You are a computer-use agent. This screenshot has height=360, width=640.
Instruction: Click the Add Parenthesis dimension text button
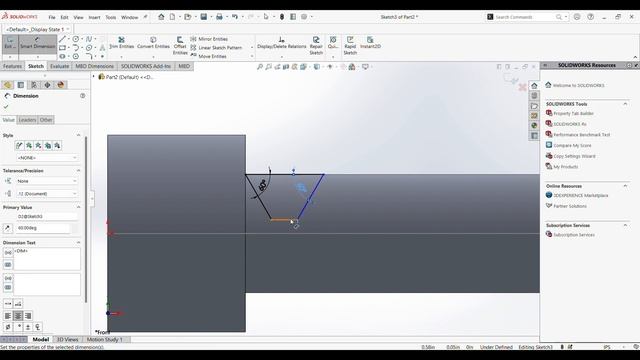click(x=8, y=253)
